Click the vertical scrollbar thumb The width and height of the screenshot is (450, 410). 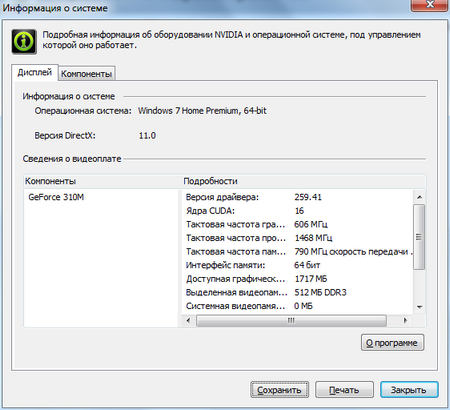(419, 237)
